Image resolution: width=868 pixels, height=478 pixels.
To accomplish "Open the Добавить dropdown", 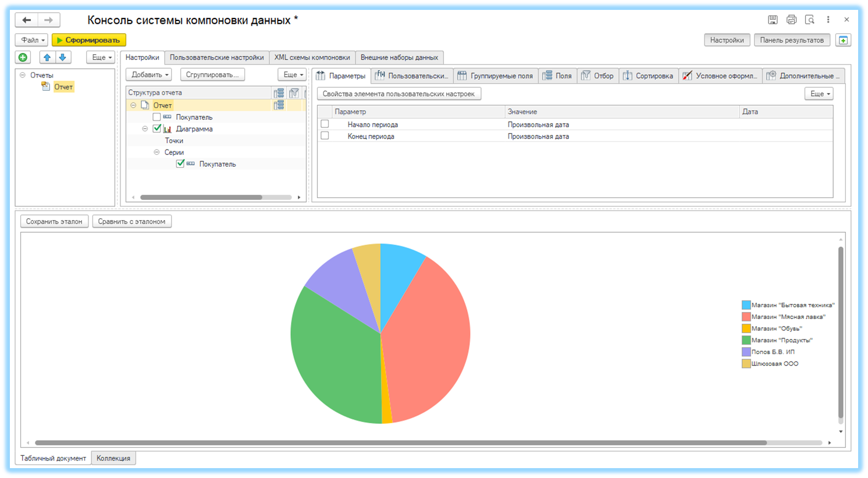I will tap(149, 75).
